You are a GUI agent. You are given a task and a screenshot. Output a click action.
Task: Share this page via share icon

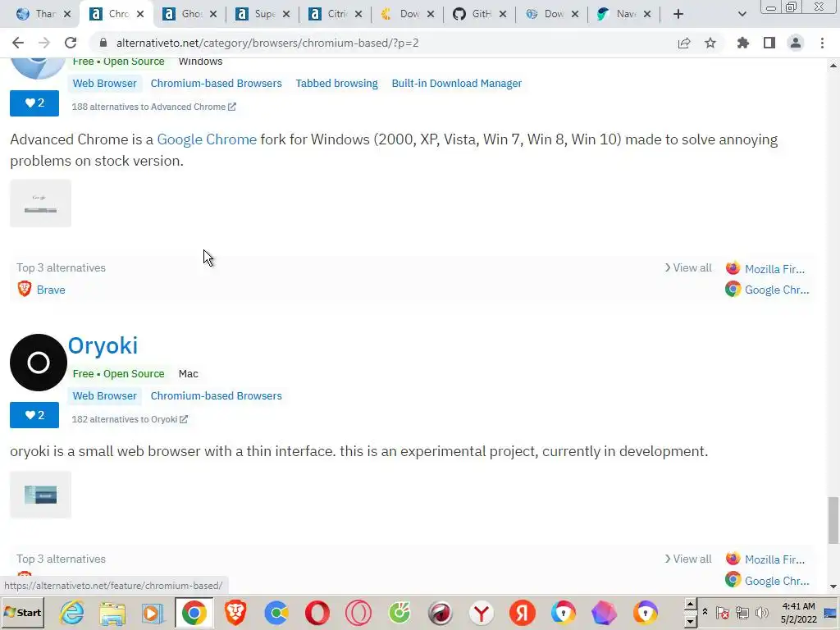click(x=684, y=43)
